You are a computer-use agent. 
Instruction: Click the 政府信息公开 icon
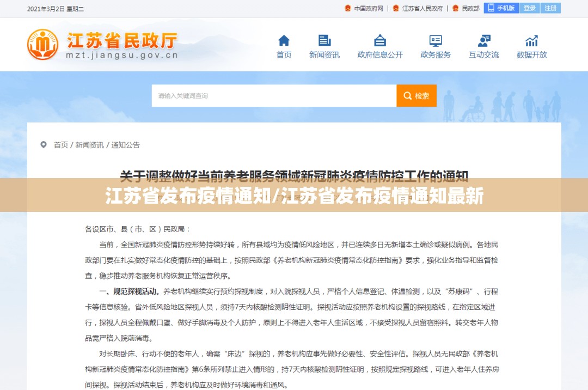point(380,41)
